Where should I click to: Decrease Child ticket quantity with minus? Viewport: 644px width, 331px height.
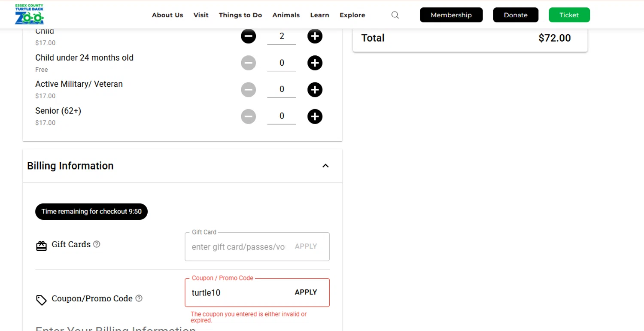point(248,36)
